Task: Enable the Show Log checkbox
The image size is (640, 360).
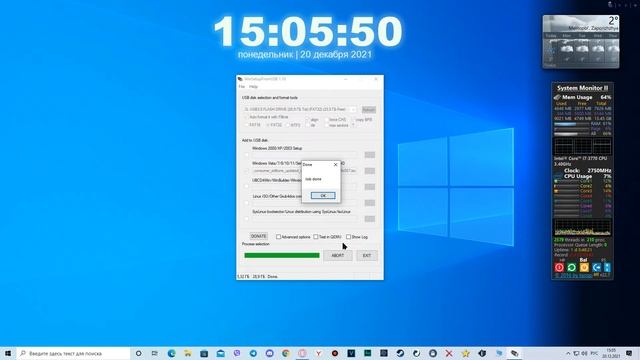Action: tap(348, 237)
